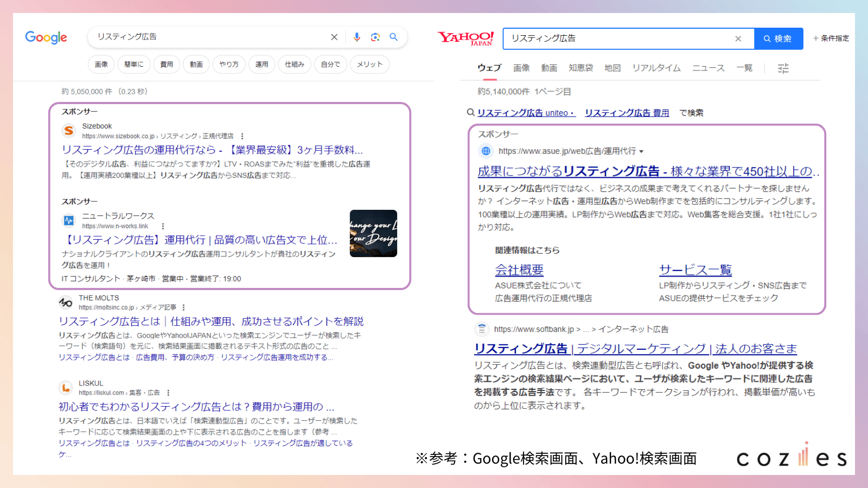This screenshot has width=868, height=488.
Task: Open ニュートラルワークス ad thumbnail image
Action: point(373,233)
